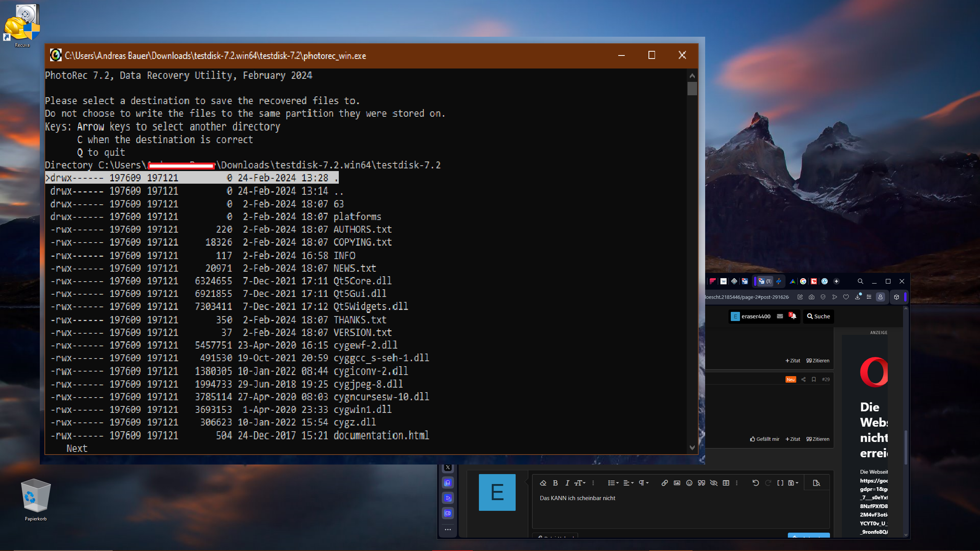Toggle bold formatting in post editor

(x=555, y=483)
